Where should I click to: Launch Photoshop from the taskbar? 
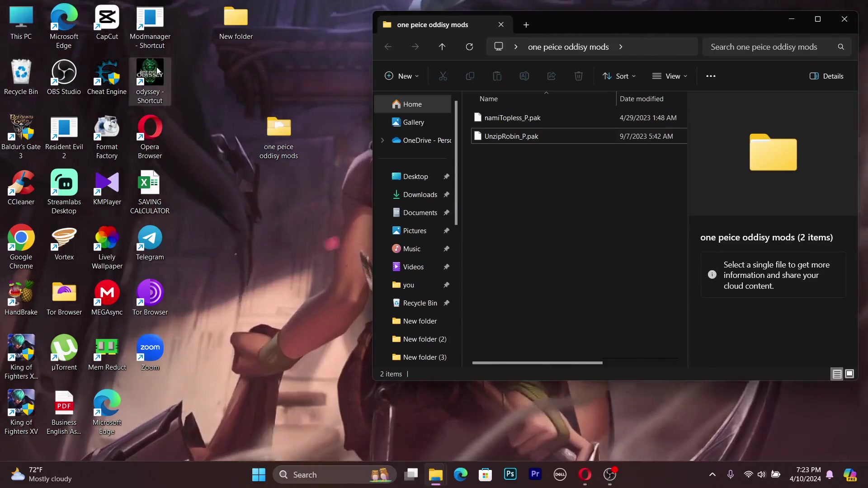coord(510,474)
